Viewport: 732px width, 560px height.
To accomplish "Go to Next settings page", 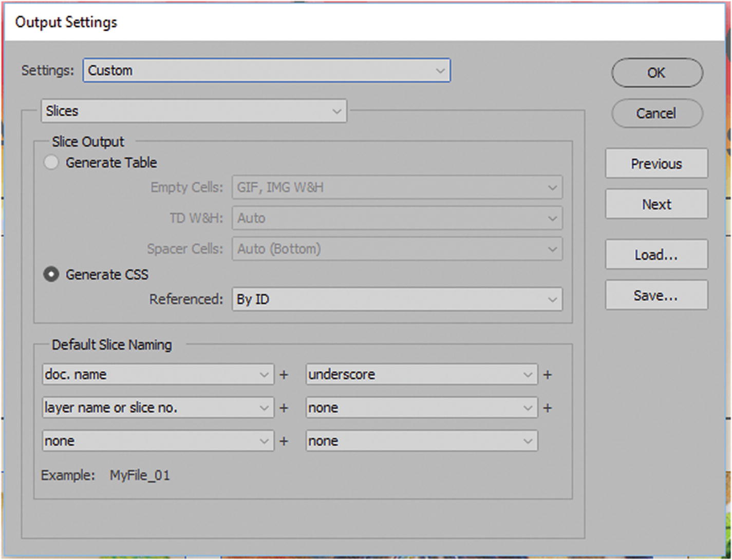I will (656, 204).
